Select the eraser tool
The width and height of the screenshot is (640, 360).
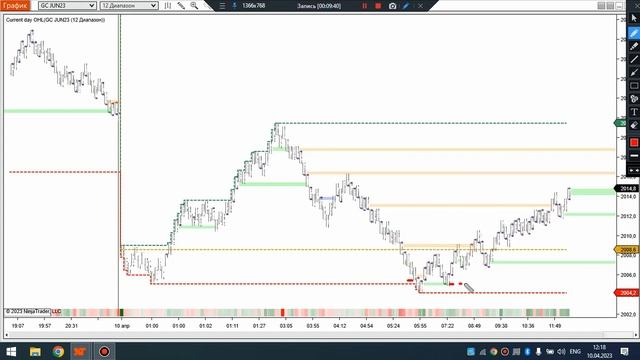[634, 125]
